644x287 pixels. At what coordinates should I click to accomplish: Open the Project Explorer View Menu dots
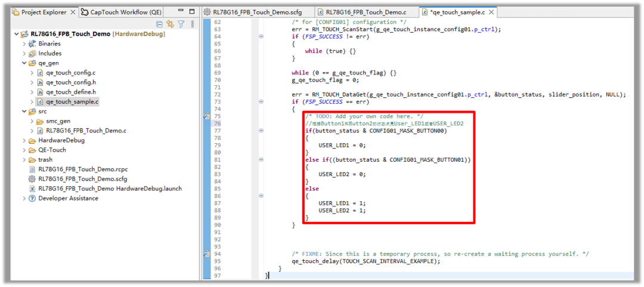191,24
